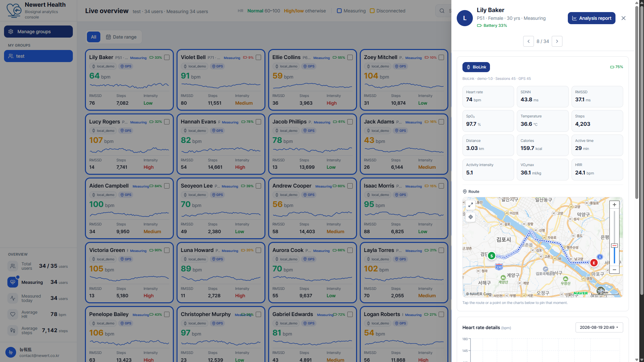Click the user account avatar icon
Image resolution: width=644 pixels, height=362 pixels.
(11, 352)
